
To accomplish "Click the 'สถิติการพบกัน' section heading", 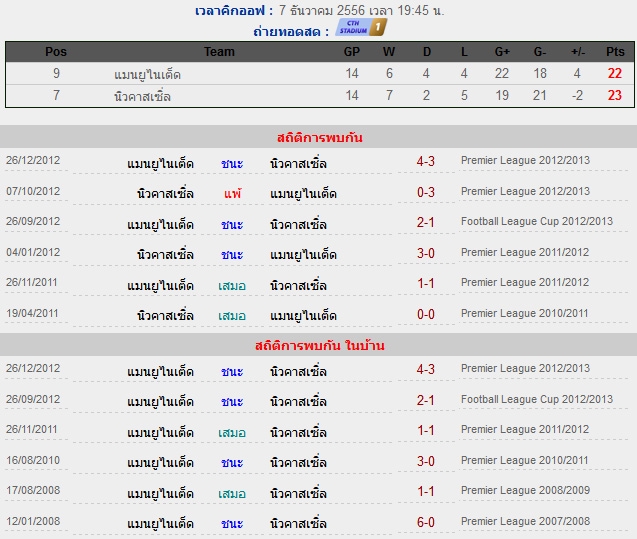I will (320, 137).
